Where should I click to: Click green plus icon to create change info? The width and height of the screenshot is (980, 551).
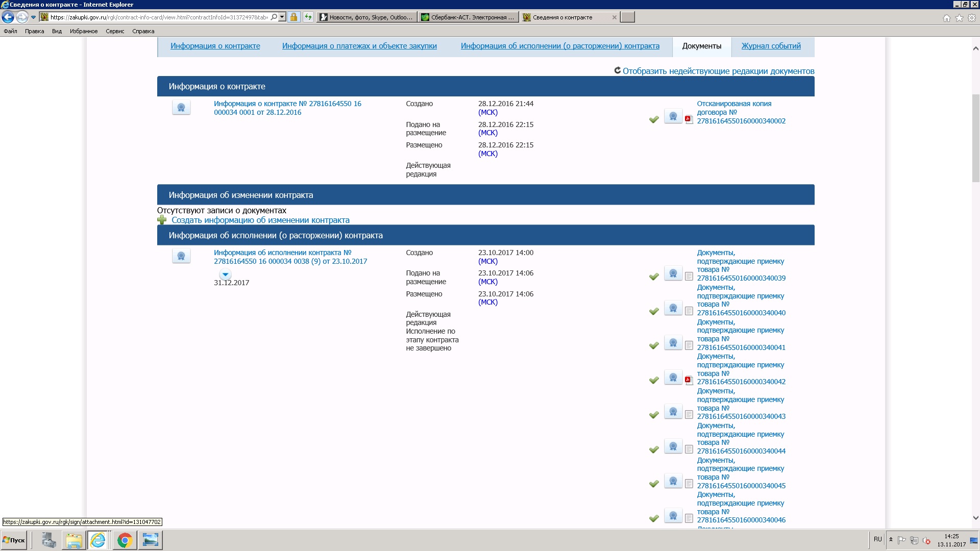[x=162, y=220]
